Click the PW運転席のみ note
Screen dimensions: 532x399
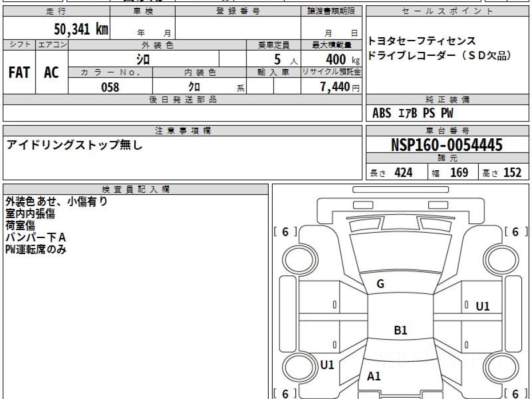35,250
